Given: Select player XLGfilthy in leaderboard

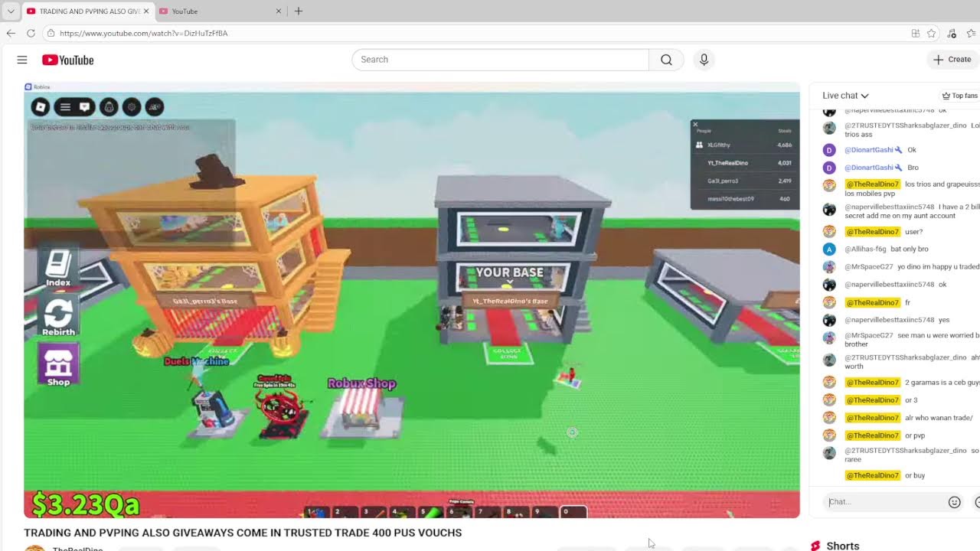Looking at the screenshot, I should point(745,145).
